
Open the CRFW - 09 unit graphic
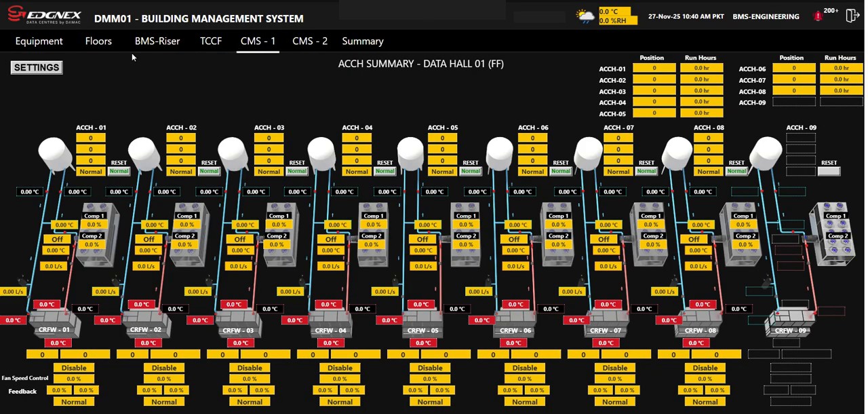click(x=789, y=322)
